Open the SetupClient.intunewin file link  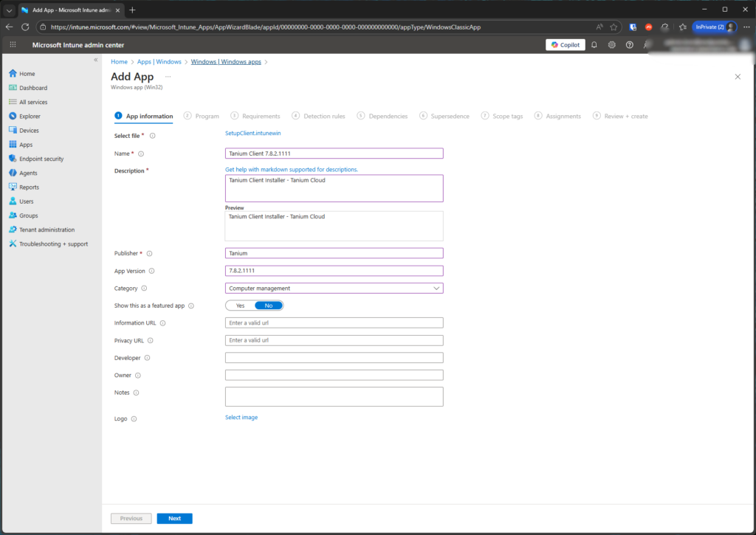point(253,134)
